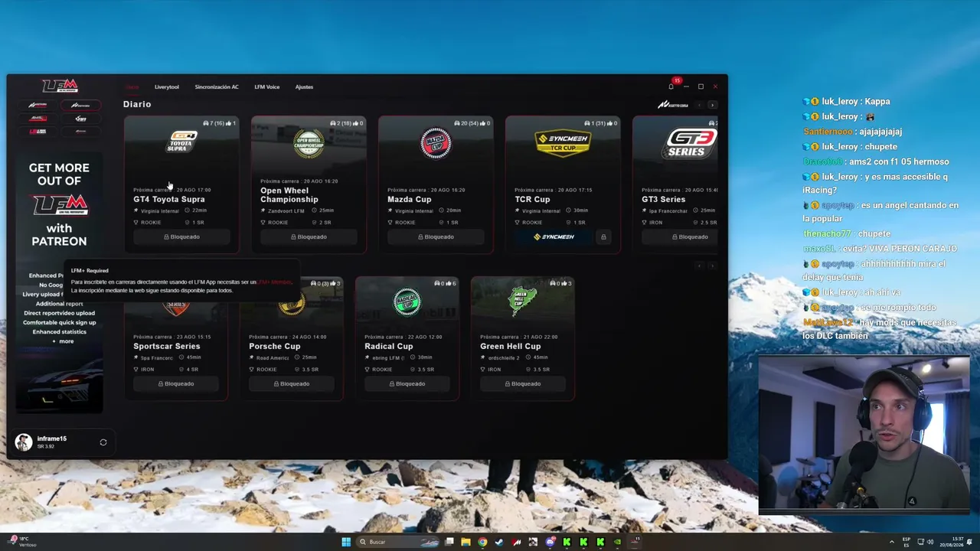
Task: Click Bloqueado on the Open Wheel Championship card
Action: [x=309, y=236]
